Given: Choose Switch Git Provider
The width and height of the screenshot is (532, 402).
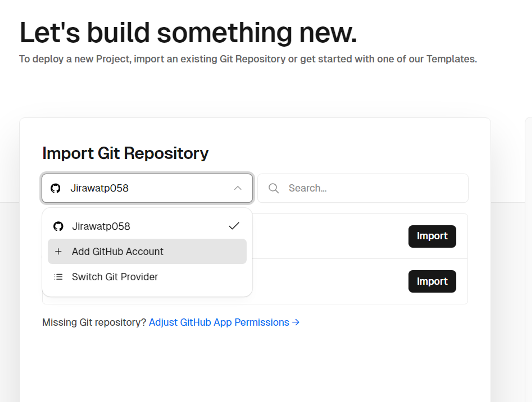Looking at the screenshot, I should coord(147,277).
